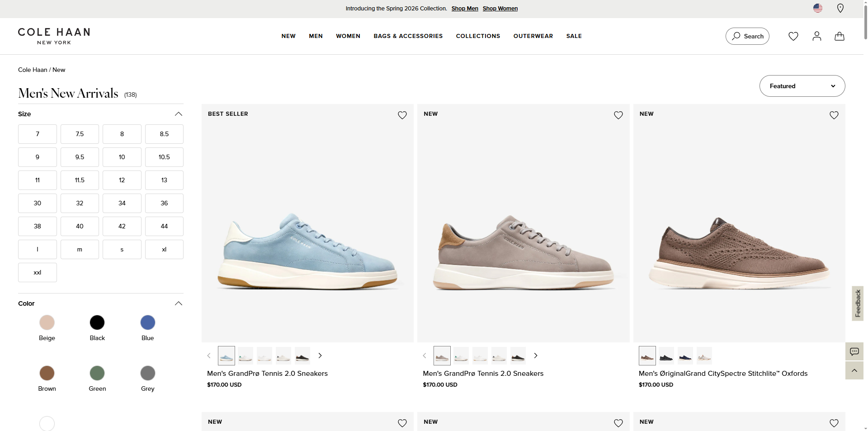Open the chat support icon
Screen dimensions: 868x431
point(854,351)
